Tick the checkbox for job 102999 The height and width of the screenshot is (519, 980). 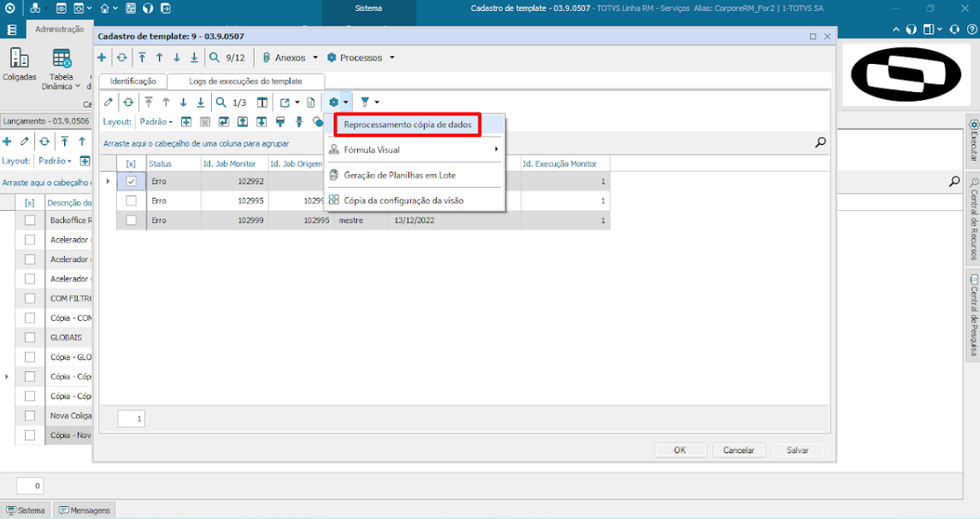pyautogui.click(x=131, y=220)
